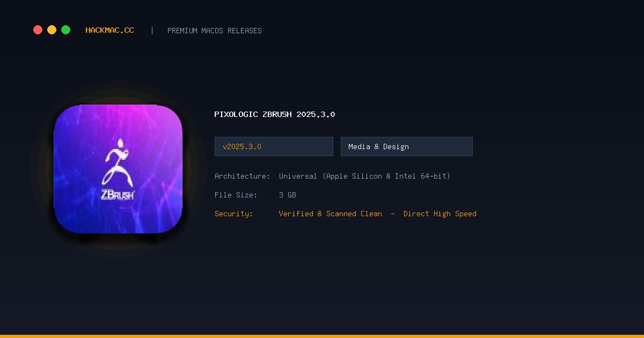Viewport: 644px width, 338px height.
Task: Click the Verified & Scanned Clean text
Action: [331, 214]
